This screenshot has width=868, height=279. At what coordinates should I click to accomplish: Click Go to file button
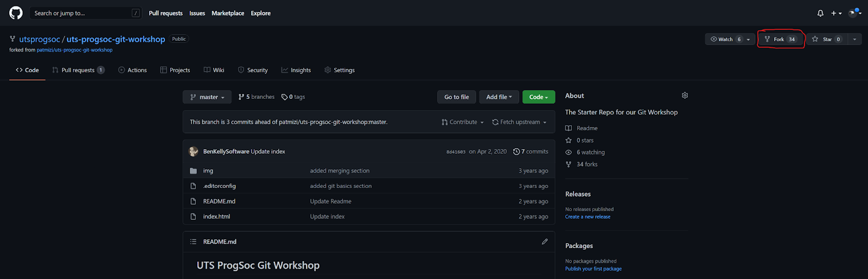[457, 97]
